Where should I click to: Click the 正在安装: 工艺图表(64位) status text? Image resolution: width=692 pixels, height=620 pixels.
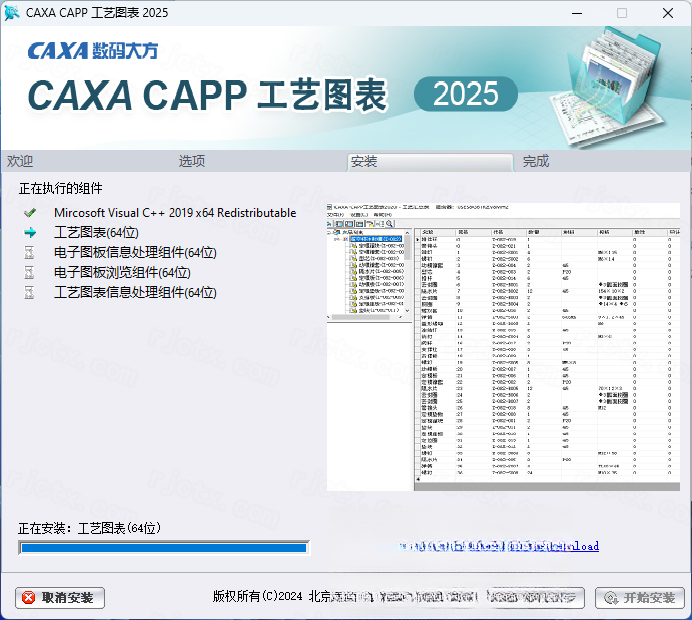click(x=90, y=528)
